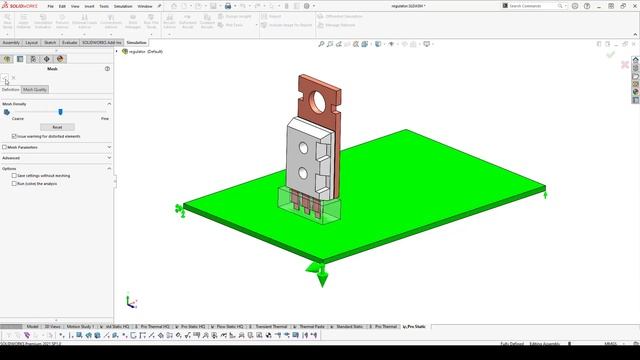This screenshot has width=640, height=360.
Task: Expand the regulator (Default) flyout tree
Action: point(117,51)
